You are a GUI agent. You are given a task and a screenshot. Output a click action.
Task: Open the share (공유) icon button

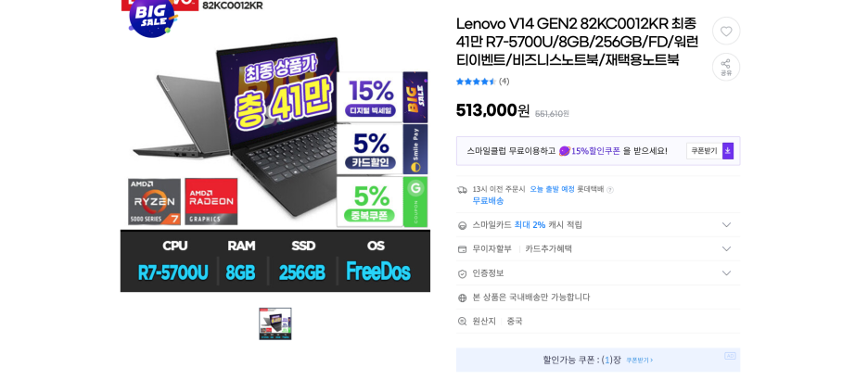pyautogui.click(x=726, y=67)
